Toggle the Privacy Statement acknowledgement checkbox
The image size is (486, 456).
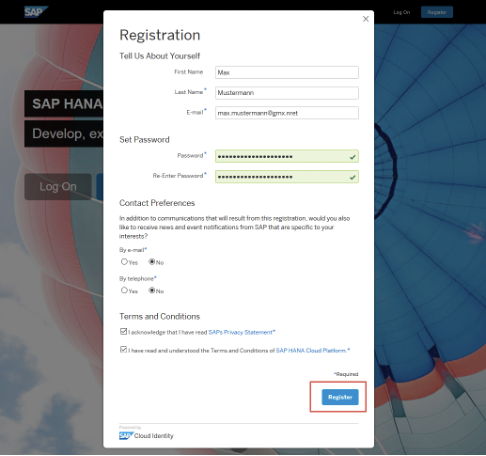[123, 331]
